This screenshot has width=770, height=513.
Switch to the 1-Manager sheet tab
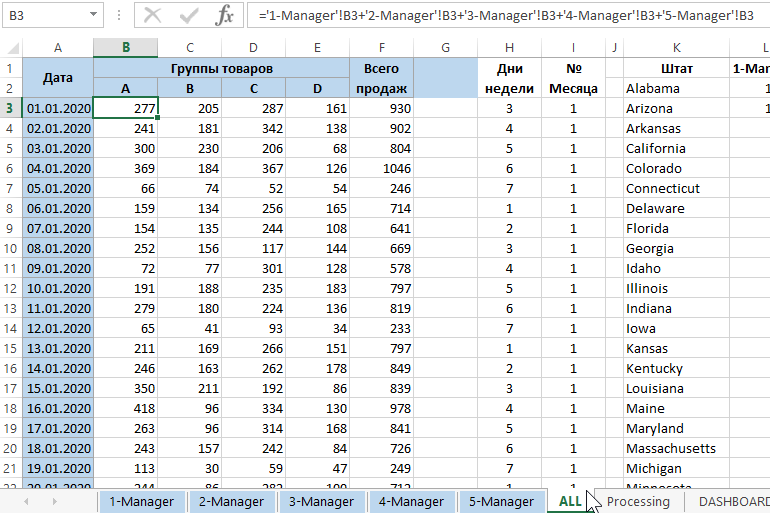(141, 501)
